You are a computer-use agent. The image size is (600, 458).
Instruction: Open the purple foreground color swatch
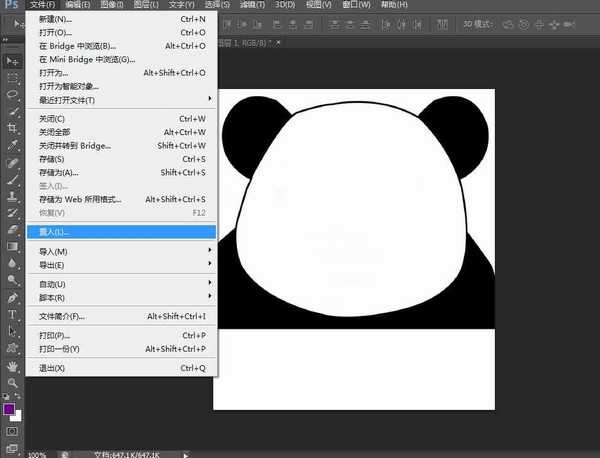(x=10, y=408)
